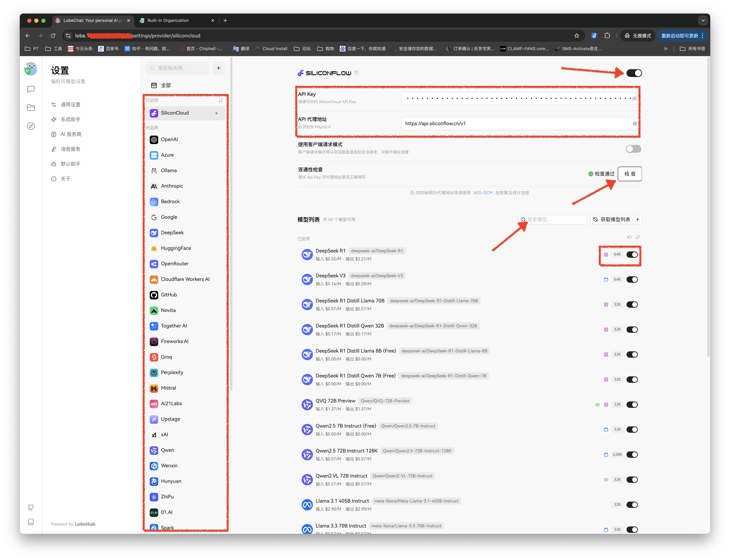730x560 pixels.
Task: Toggle Qwen2.5 72B Instruct 128K switch
Action: tap(632, 454)
